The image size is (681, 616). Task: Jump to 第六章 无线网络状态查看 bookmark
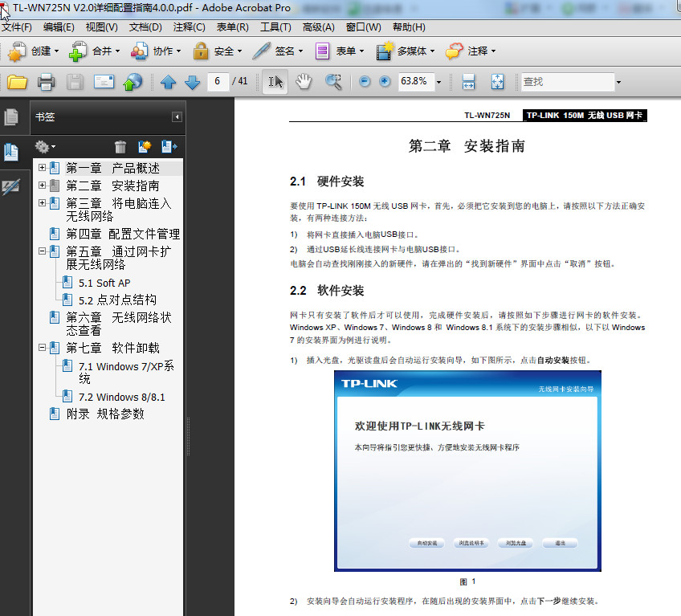pyautogui.click(x=119, y=324)
